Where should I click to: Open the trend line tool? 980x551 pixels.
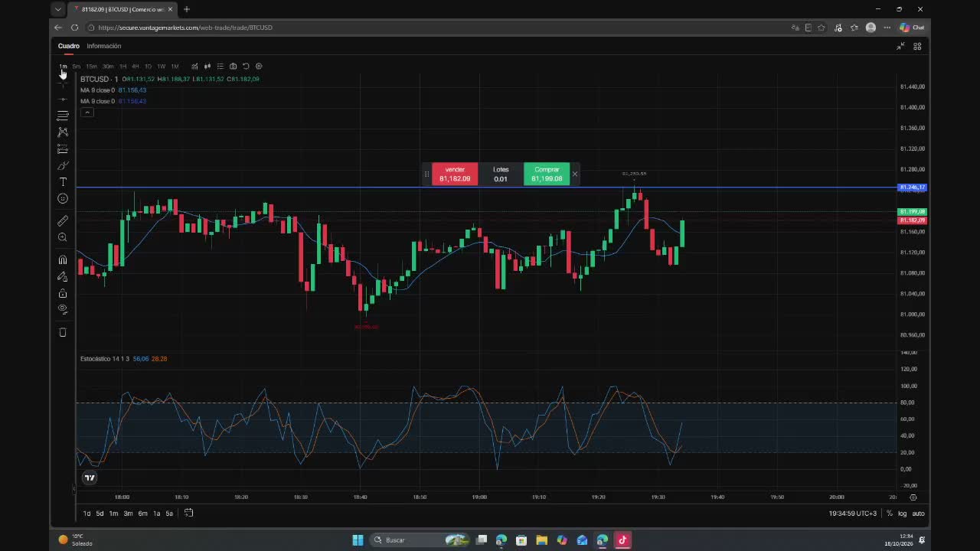click(x=63, y=99)
